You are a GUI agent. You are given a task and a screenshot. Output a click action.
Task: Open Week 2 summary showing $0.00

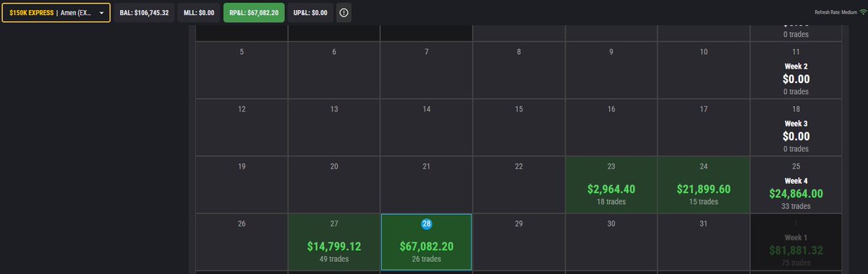pos(796,71)
